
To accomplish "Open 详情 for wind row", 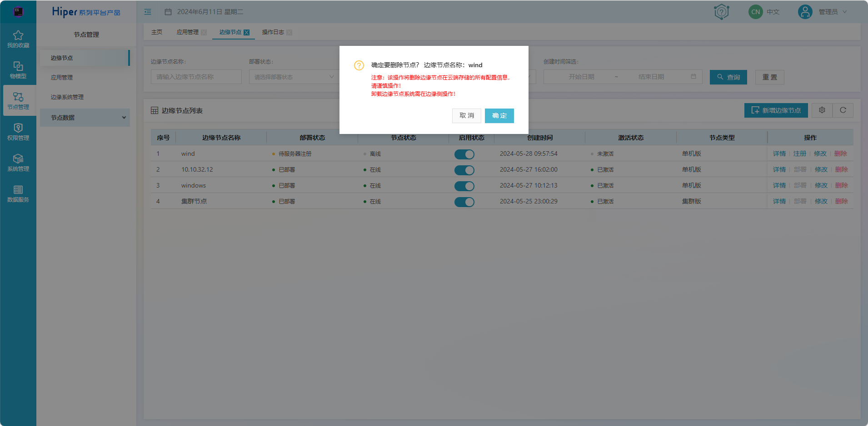I will coord(779,154).
